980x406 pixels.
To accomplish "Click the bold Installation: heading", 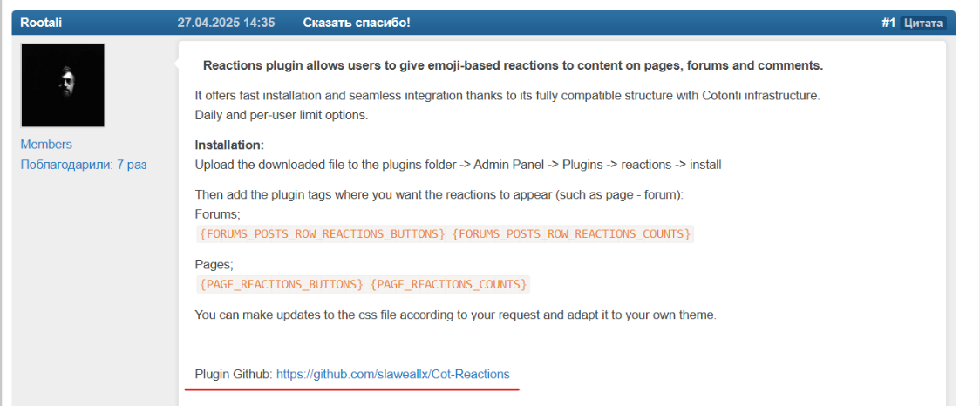I will click(x=230, y=145).
